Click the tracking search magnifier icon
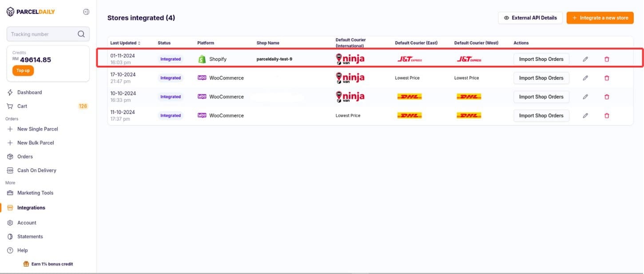The image size is (644, 274). pyautogui.click(x=81, y=34)
